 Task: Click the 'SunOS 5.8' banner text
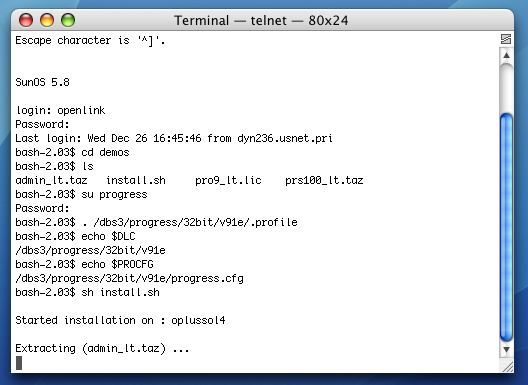(x=42, y=82)
